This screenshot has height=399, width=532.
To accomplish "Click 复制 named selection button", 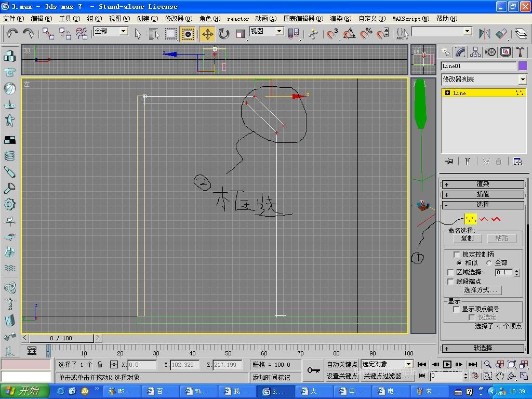I will point(467,238).
